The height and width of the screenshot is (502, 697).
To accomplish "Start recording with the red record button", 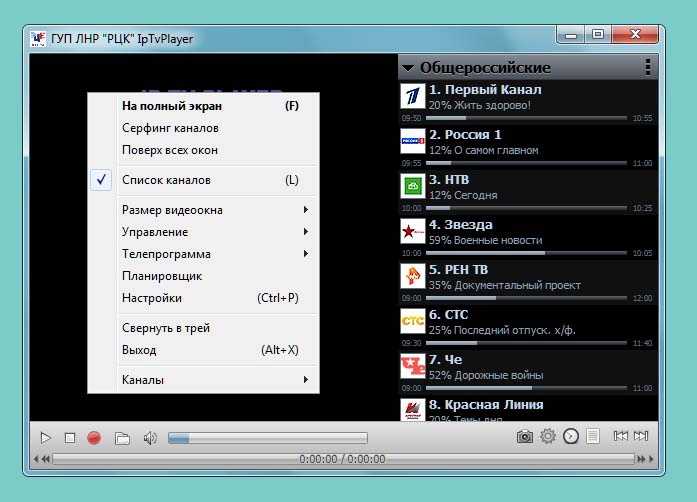I will [x=94, y=437].
